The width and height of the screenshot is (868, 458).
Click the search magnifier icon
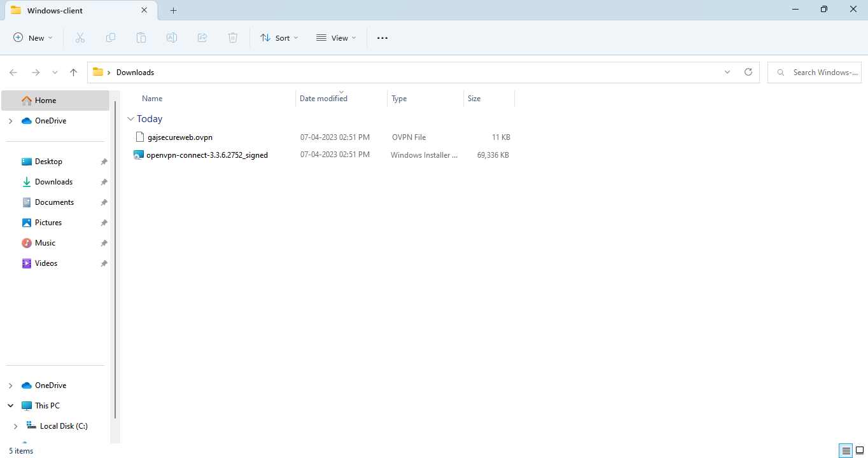pyautogui.click(x=780, y=73)
